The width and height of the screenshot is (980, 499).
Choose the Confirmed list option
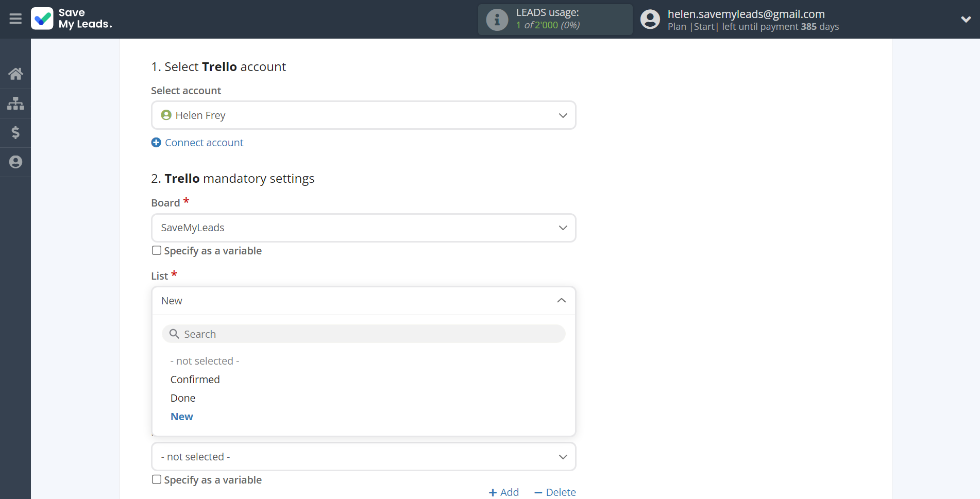click(195, 380)
